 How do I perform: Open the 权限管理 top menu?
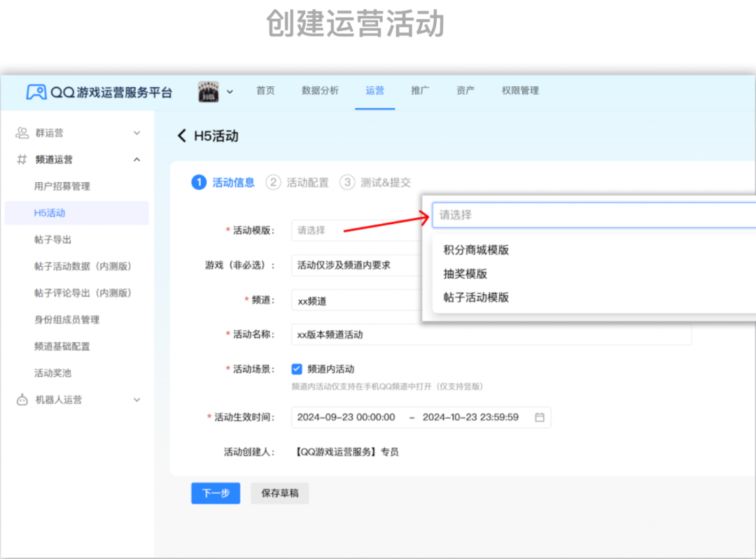click(x=520, y=90)
